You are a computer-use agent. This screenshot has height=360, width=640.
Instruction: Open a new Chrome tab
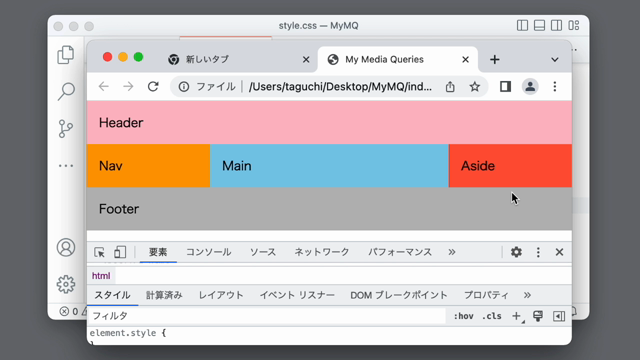click(x=495, y=60)
